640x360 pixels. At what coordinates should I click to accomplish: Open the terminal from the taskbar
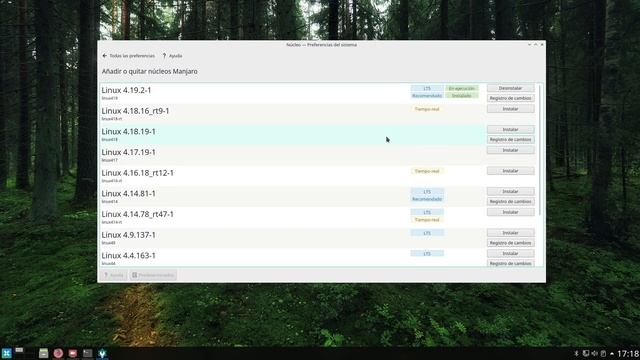point(87,353)
